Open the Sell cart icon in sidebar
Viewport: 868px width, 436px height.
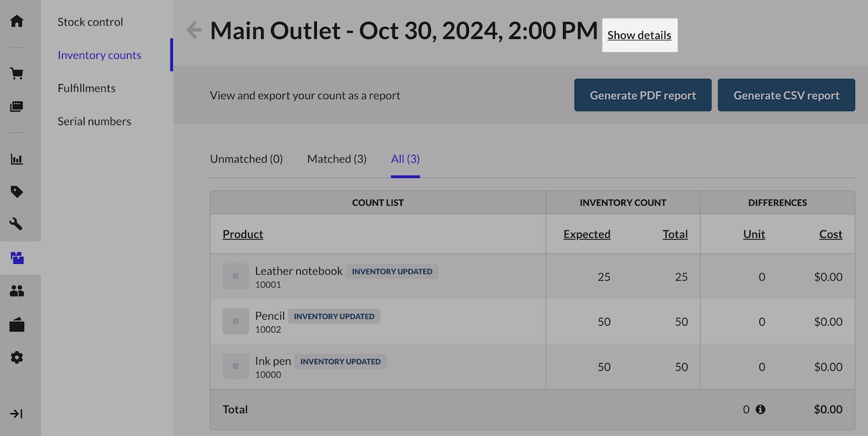(17, 74)
